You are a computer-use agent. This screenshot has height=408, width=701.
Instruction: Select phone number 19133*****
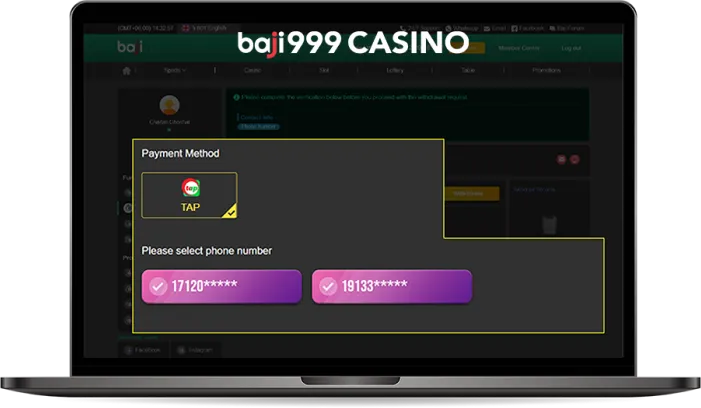point(392,286)
